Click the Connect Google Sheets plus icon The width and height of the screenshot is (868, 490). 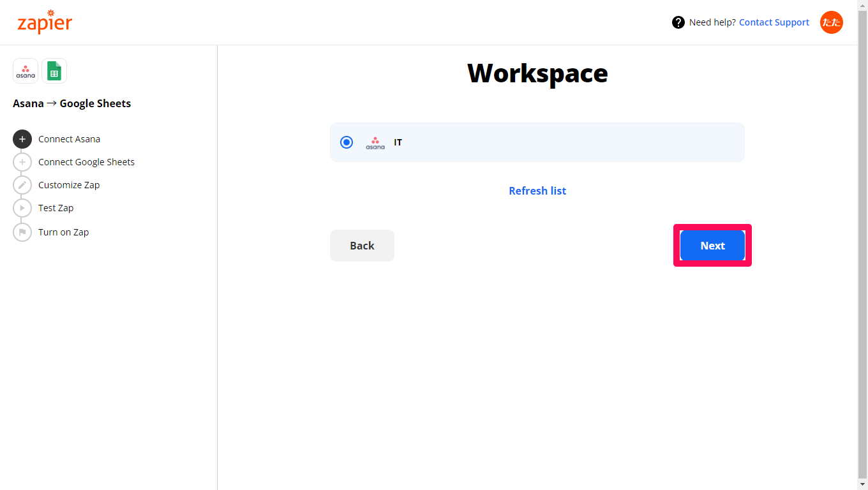tap(22, 162)
